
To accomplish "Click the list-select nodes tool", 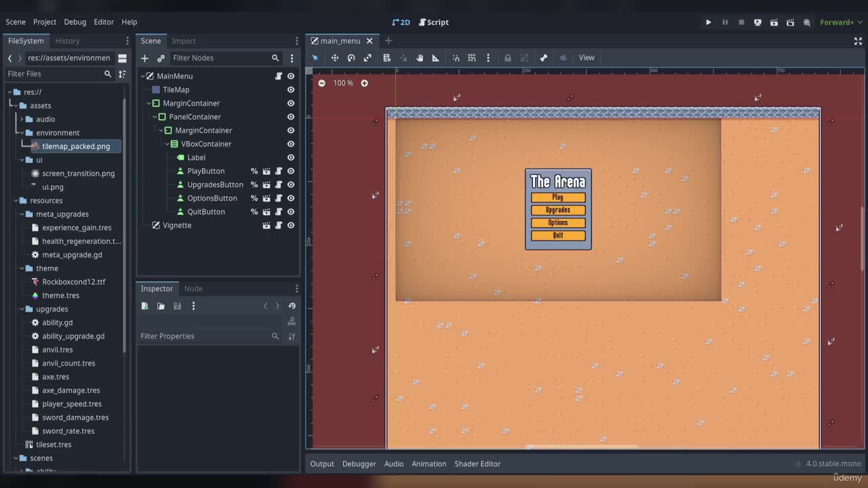I will click(x=387, y=58).
